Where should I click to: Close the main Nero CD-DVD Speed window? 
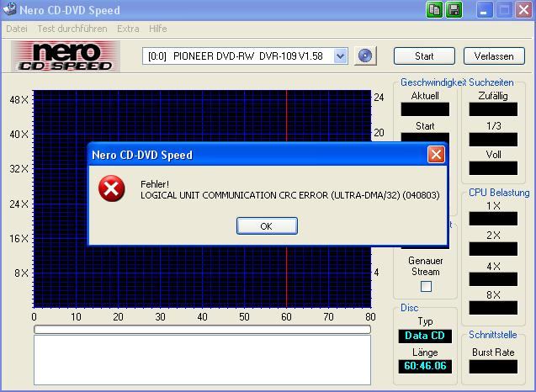click(x=523, y=9)
